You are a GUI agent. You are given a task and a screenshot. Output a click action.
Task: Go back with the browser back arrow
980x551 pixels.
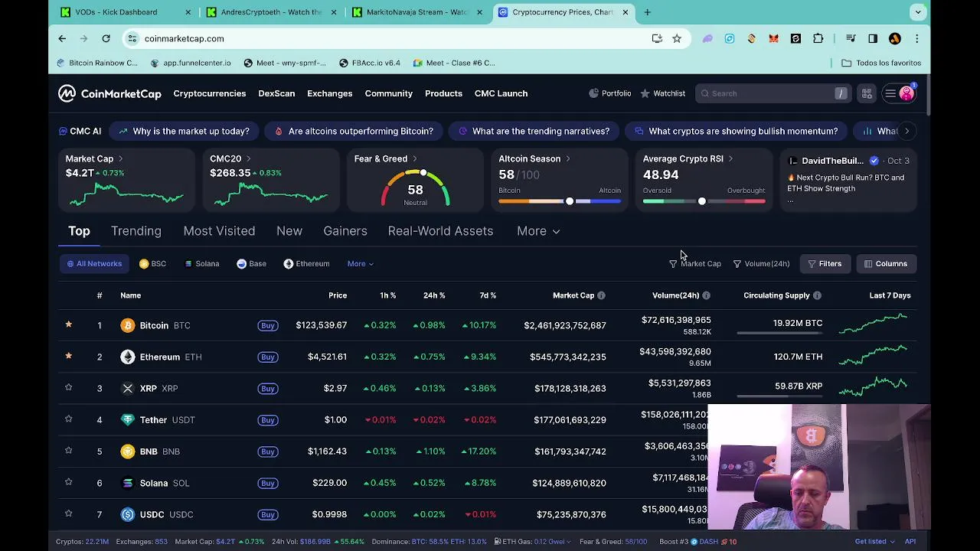[62, 38]
